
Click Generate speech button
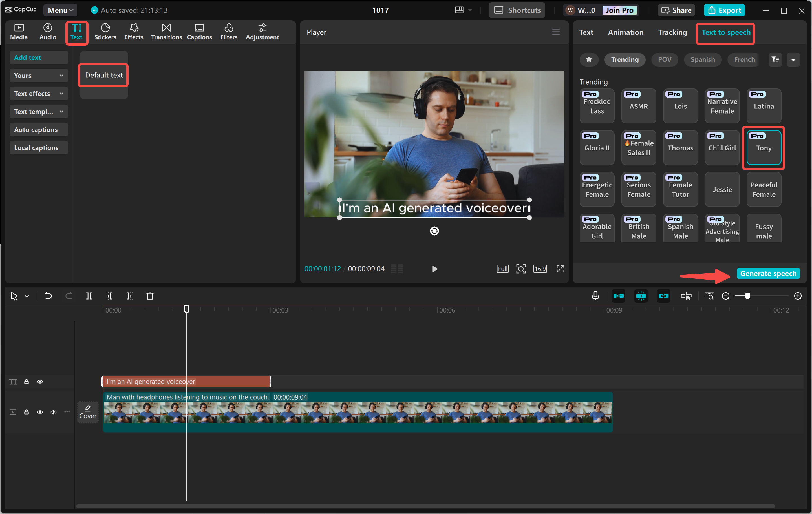(768, 273)
